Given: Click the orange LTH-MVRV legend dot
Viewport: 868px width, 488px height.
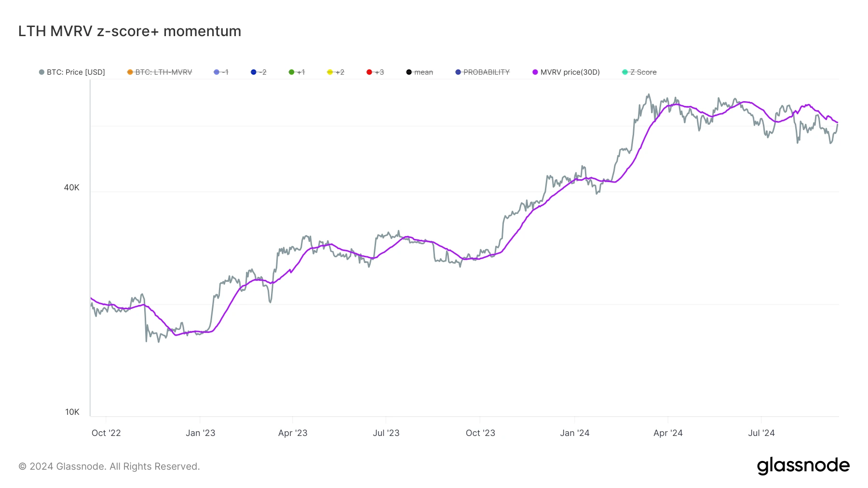Looking at the screenshot, I should coord(130,72).
